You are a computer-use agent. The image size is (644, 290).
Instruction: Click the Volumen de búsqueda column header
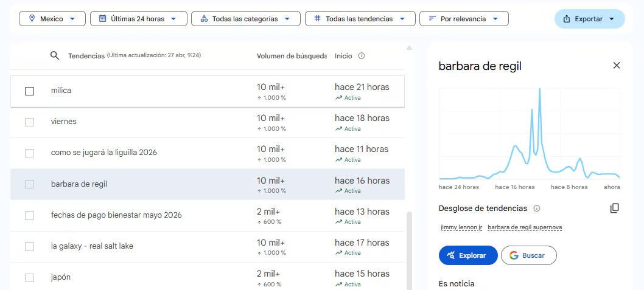292,56
